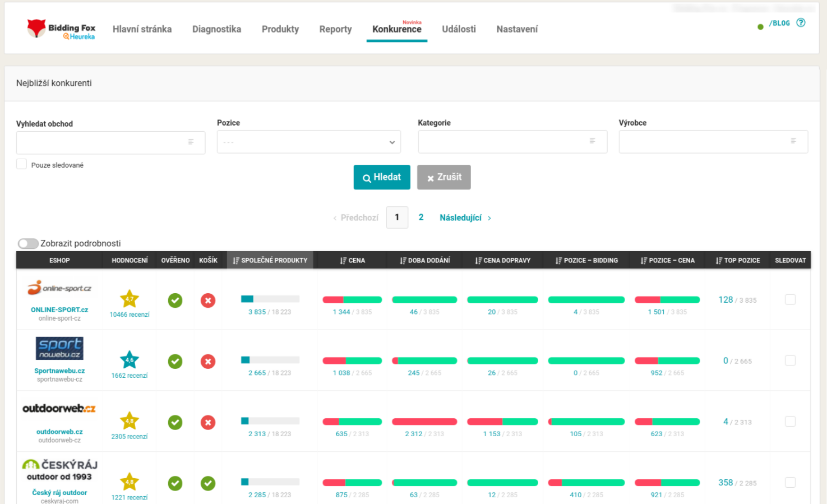Click the red cart cross icon for outdoorweb.cz
Viewport: 827px width, 504px height.
[208, 423]
